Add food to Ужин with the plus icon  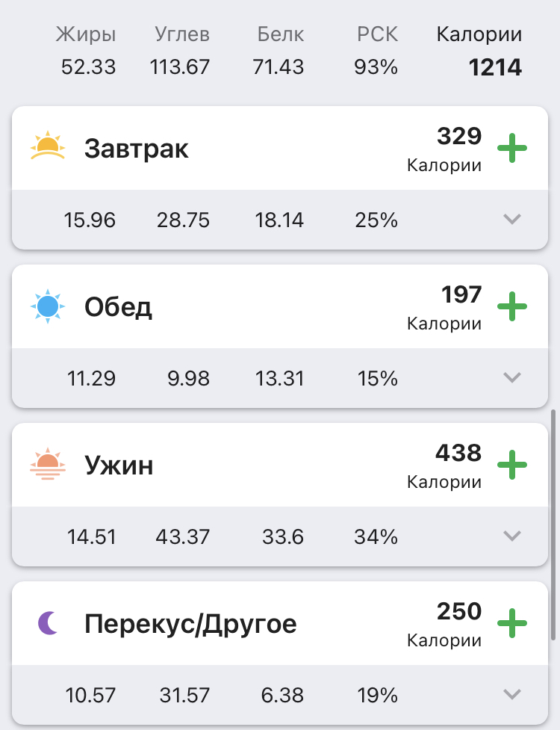[x=512, y=465]
